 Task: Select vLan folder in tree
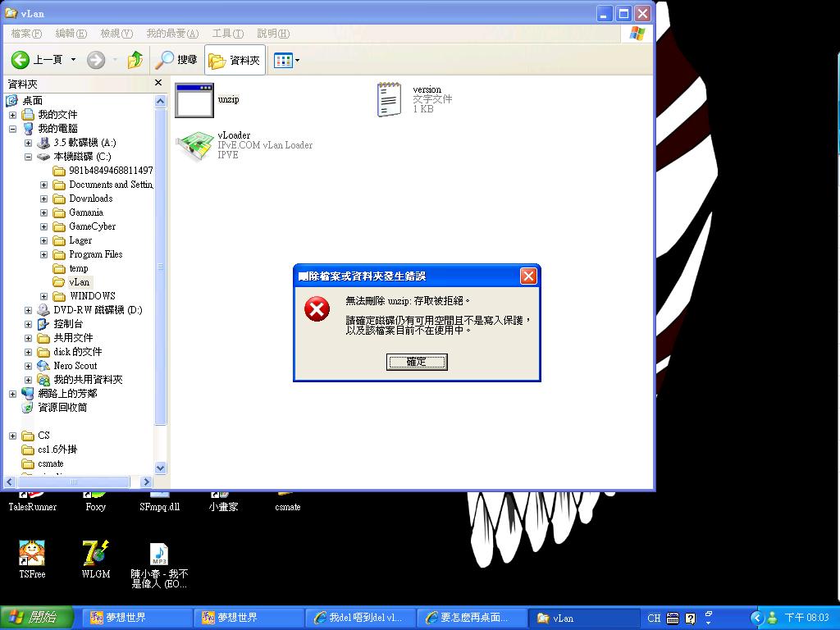(71, 282)
